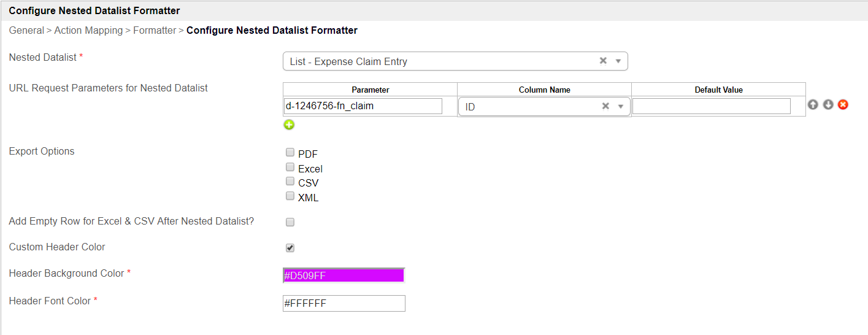
Task: Enable PDF export option
Action: [290, 153]
